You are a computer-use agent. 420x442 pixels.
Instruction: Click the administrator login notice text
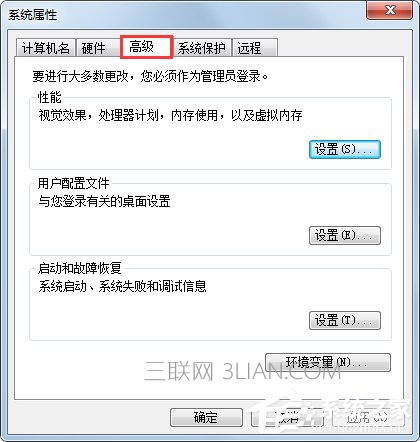pos(150,76)
